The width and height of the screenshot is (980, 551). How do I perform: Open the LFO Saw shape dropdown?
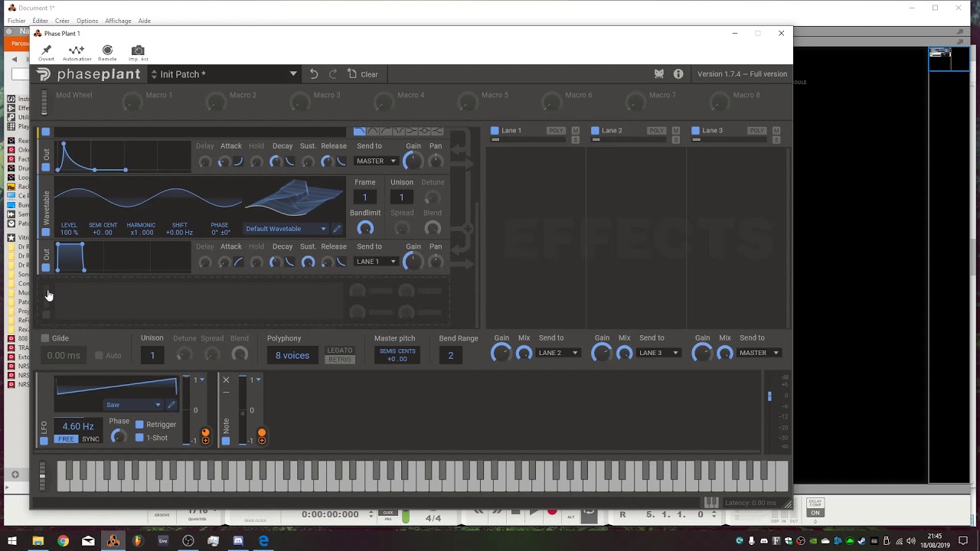[x=133, y=405]
